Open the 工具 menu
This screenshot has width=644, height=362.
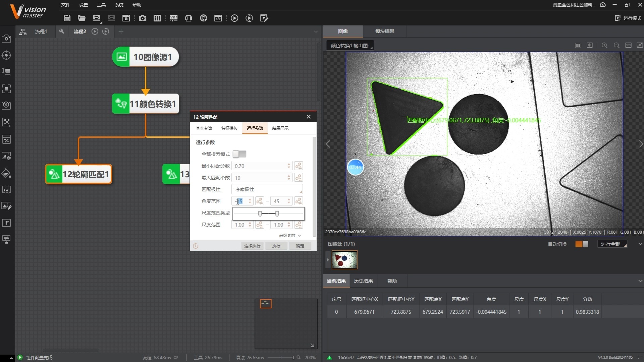click(101, 5)
